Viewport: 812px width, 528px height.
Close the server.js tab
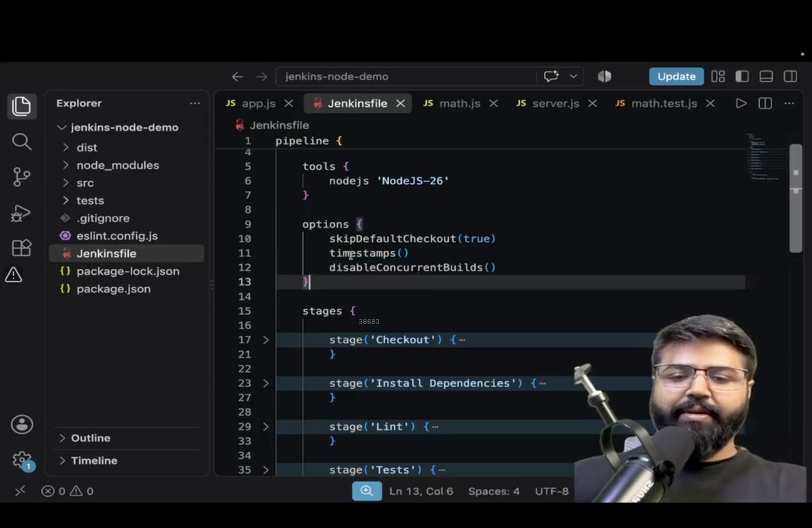click(593, 104)
